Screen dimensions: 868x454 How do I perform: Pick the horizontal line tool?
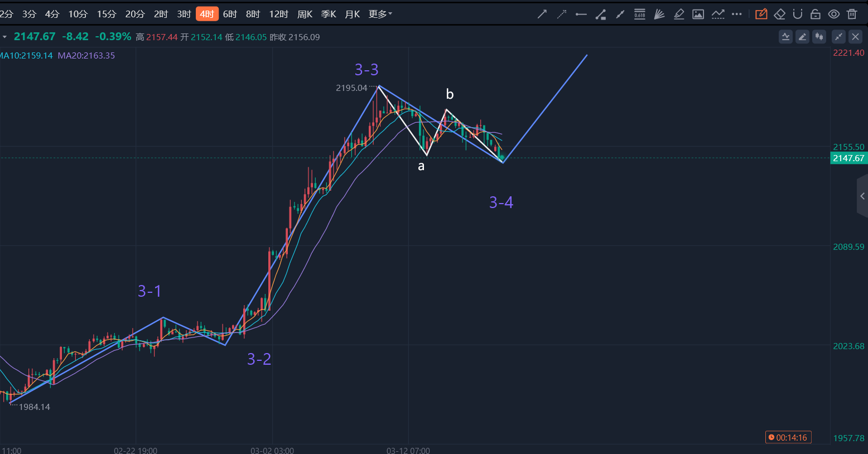[581, 13]
